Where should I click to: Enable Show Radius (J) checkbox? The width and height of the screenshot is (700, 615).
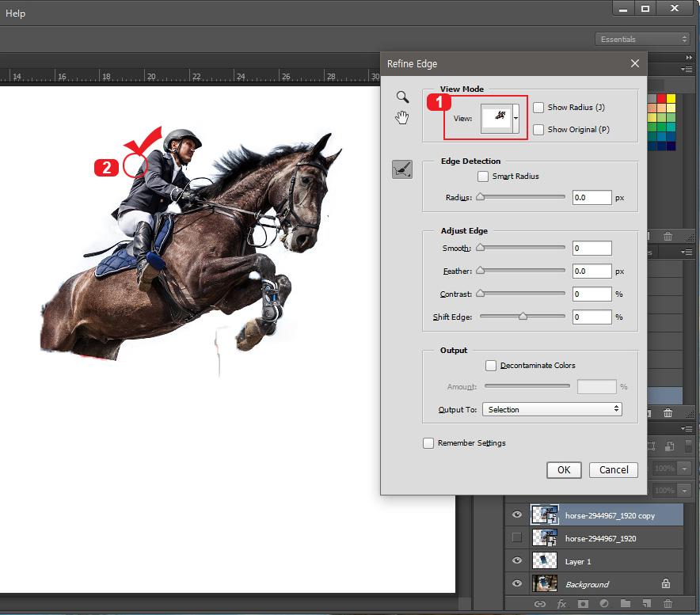[x=538, y=107]
